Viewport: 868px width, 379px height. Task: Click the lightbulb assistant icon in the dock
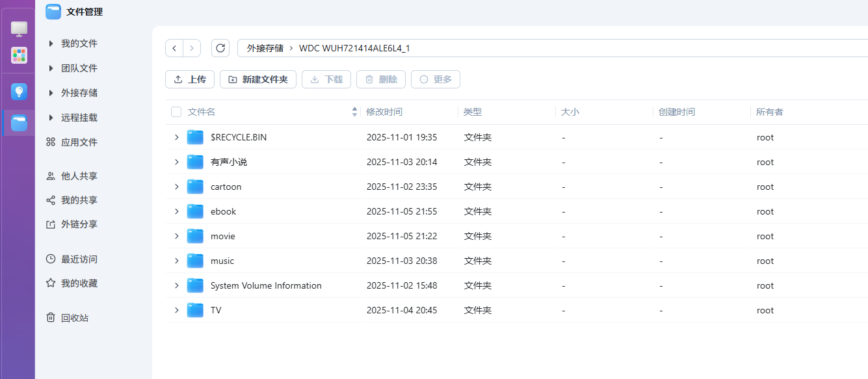[19, 91]
